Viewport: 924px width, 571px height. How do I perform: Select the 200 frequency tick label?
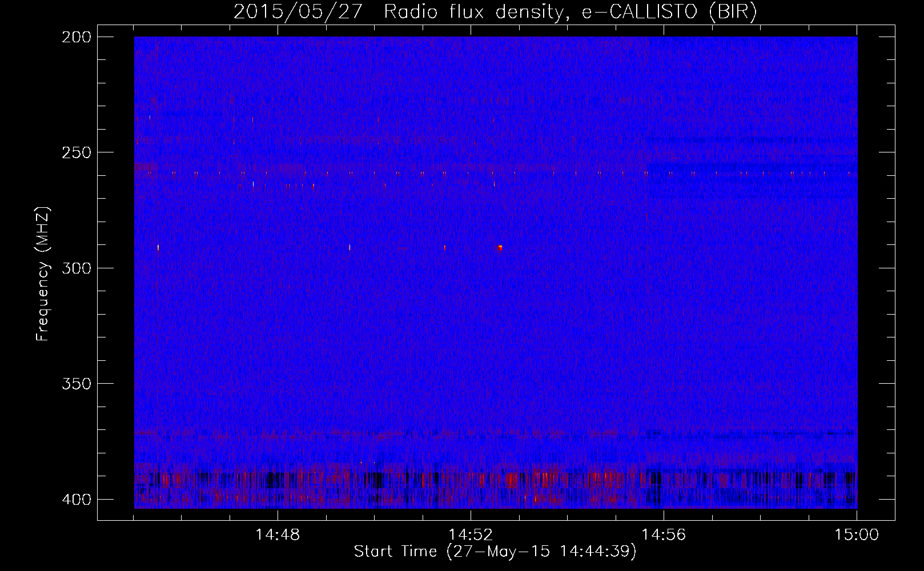tap(75, 37)
